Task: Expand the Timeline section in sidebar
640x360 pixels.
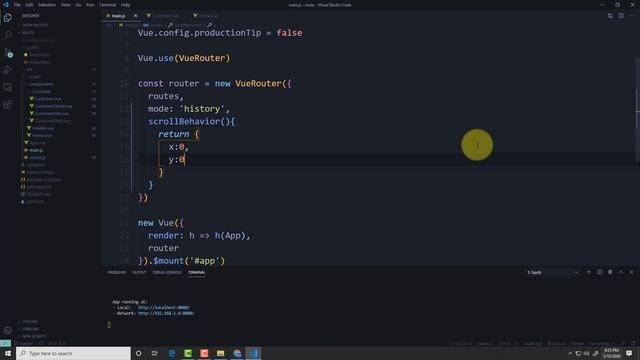Action: [x=29, y=329]
